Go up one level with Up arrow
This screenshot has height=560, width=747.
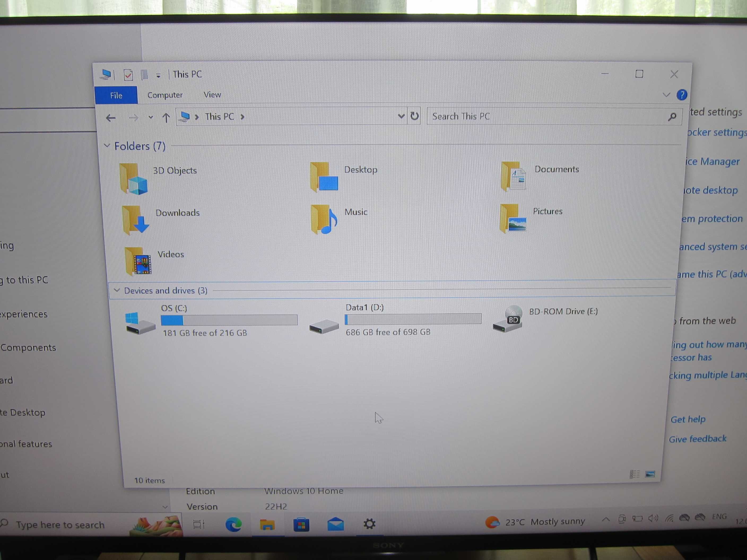tap(166, 117)
